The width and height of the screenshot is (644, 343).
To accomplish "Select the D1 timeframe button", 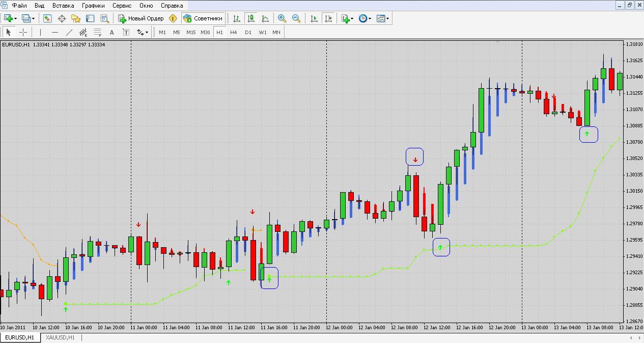I will coord(248,32).
